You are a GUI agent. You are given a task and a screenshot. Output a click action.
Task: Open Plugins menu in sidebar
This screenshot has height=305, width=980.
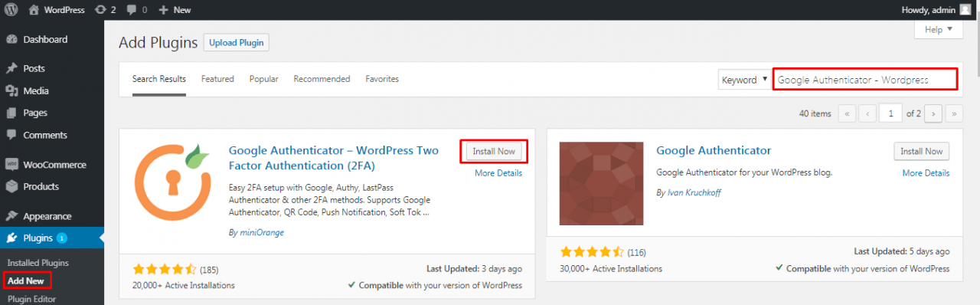pyautogui.click(x=52, y=238)
